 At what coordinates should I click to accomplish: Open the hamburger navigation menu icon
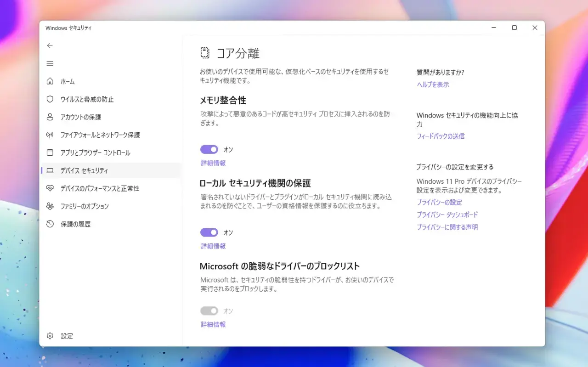pos(50,63)
